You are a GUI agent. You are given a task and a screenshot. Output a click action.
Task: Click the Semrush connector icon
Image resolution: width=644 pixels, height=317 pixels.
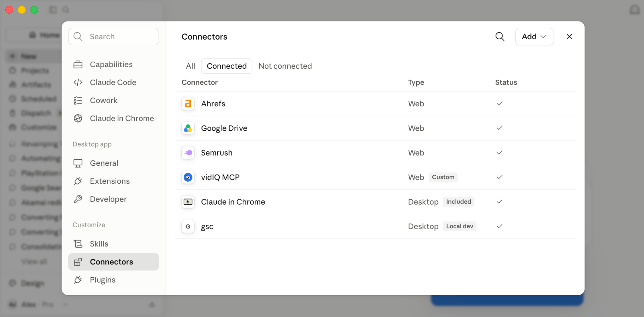(x=188, y=153)
